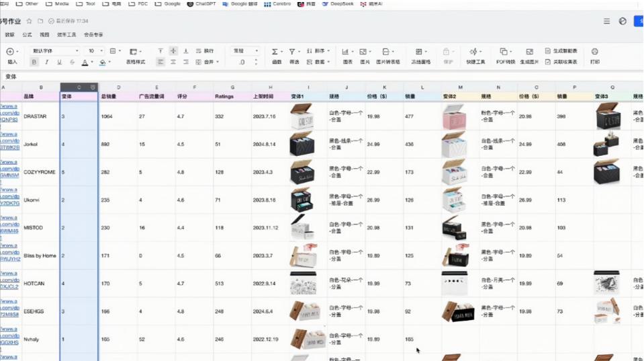Align text left
Image resolution: width=644 pixels, height=361 pixels.
pyautogui.click(x=160, y=62)
